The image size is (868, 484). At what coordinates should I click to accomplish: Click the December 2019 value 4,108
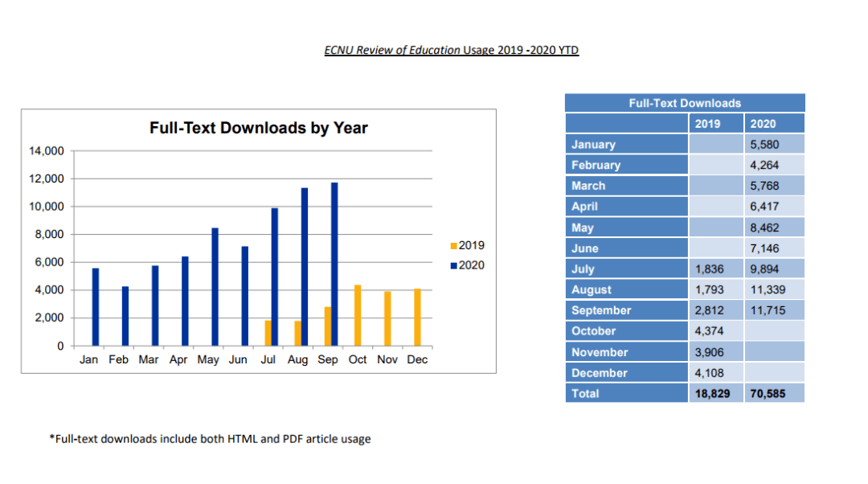[x=709, y=373]
